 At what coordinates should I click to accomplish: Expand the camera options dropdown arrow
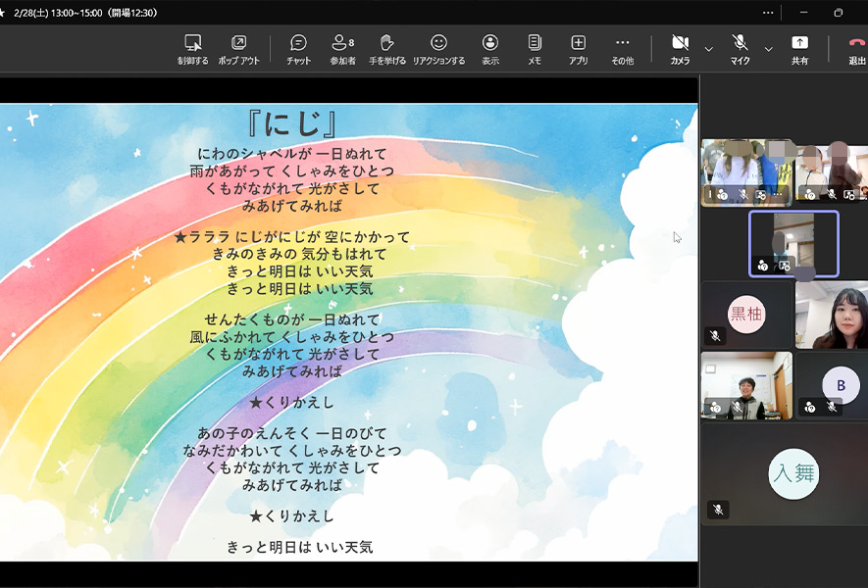(x=708, y=49)
